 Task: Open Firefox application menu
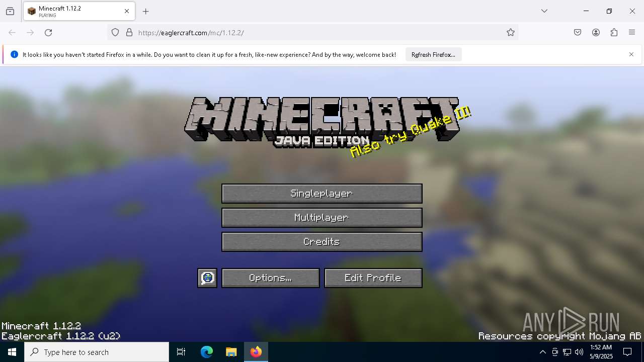pos(632,33)
